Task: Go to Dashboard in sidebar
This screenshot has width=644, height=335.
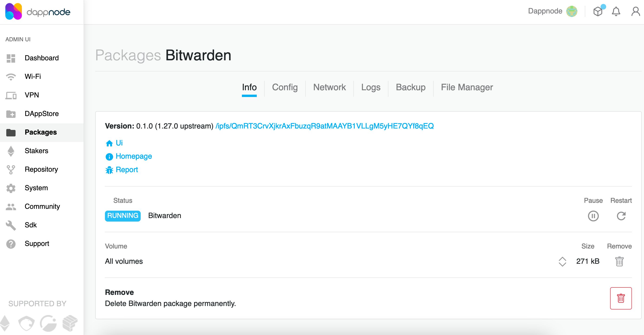Action: pos(42,58)
